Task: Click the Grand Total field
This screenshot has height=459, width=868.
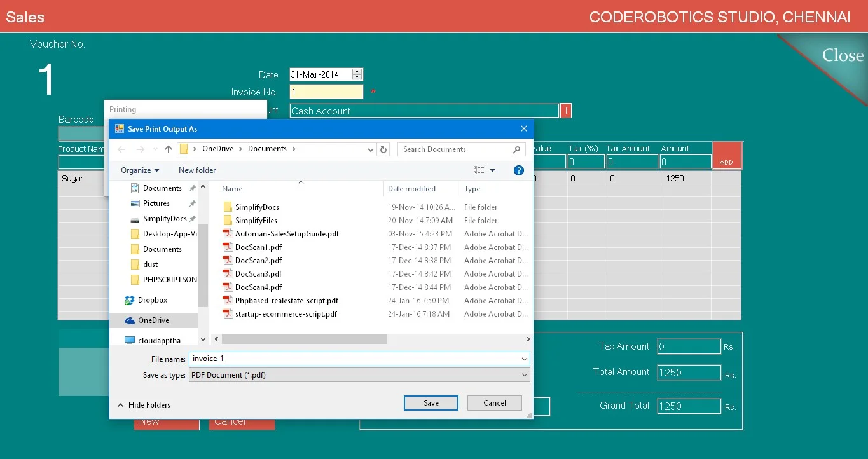Action: pyautogui.click(x=689, y=406)
